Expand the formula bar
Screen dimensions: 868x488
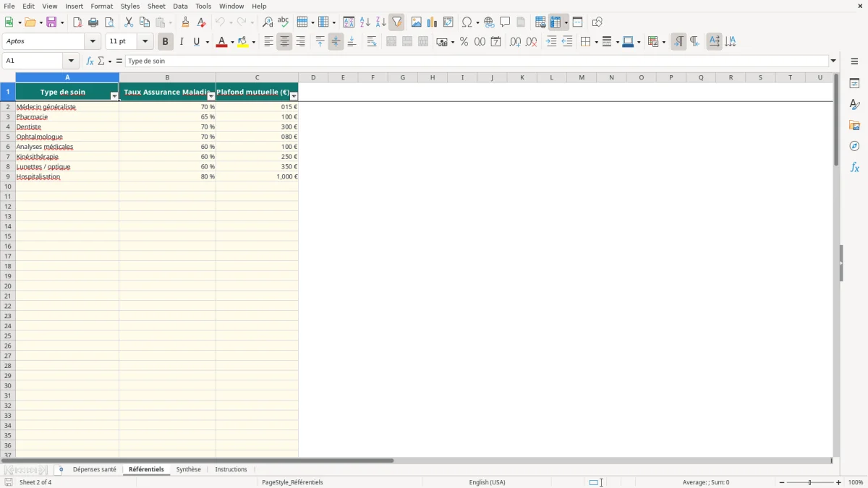tap(833, 61)
